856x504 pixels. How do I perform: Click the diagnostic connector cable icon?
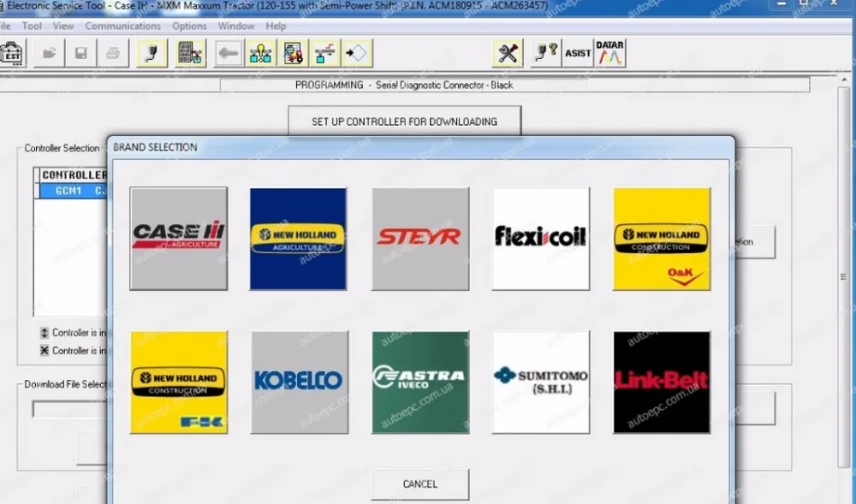point(152,53)
